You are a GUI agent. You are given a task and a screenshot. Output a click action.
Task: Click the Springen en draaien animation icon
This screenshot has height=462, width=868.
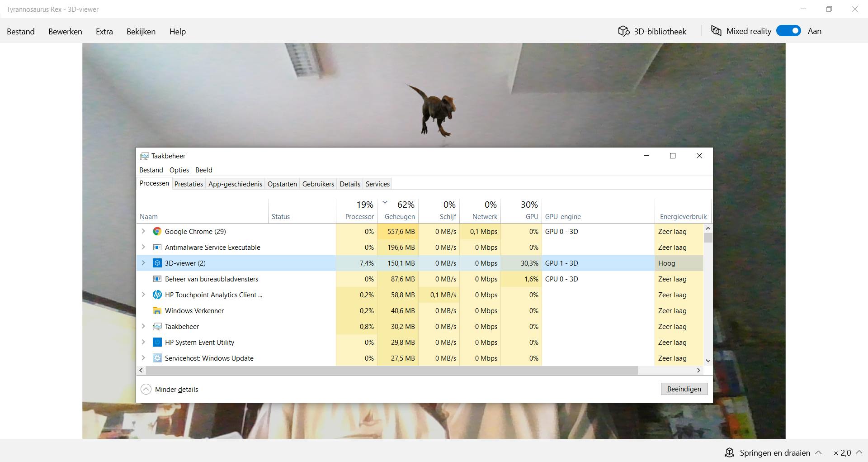[729, 452]
